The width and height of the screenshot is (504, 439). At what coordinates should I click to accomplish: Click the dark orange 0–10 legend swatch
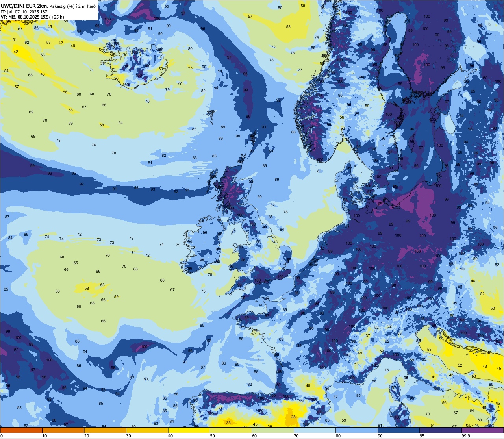[21, 430]
